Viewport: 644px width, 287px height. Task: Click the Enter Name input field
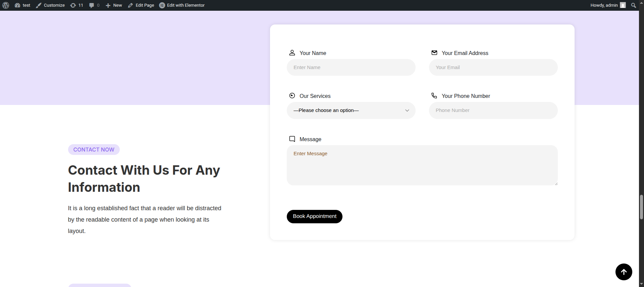click(x=351, y=67)
